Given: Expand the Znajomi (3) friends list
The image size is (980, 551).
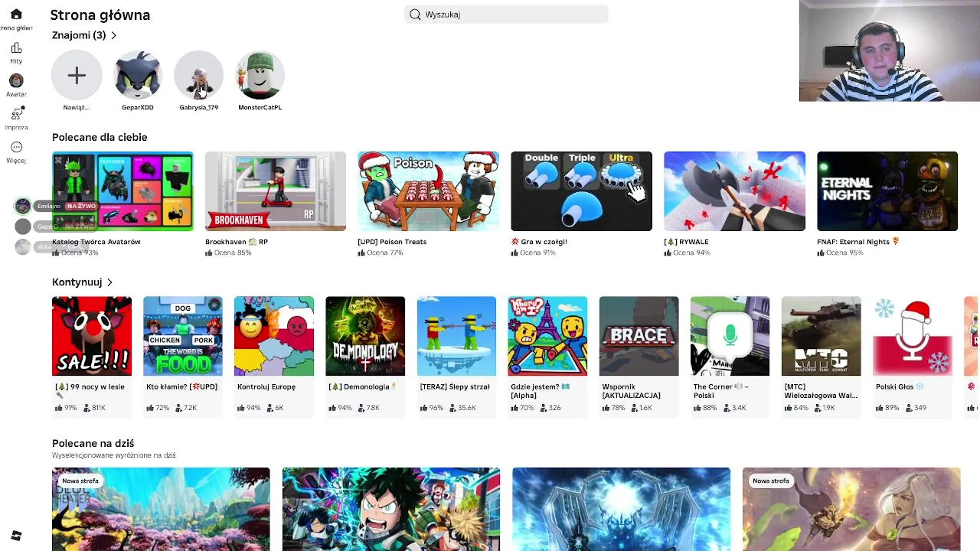Looking at the screenshot, I should coord(84,35).
